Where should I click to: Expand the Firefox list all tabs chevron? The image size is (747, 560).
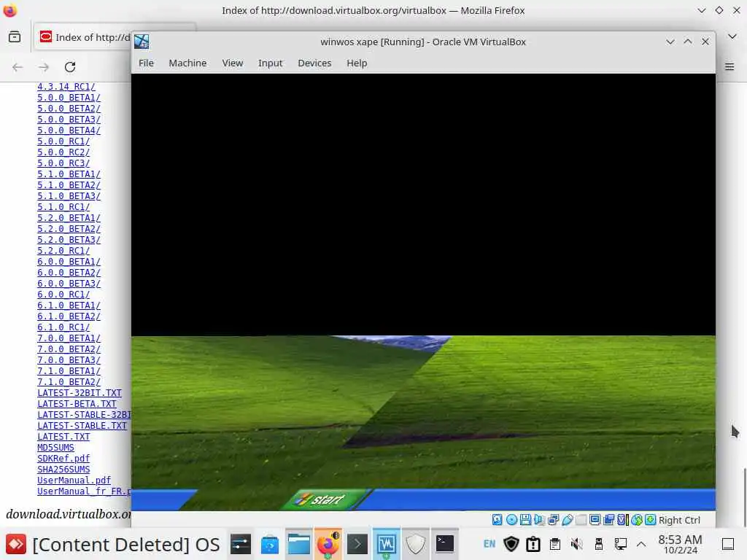pos(732,36)
